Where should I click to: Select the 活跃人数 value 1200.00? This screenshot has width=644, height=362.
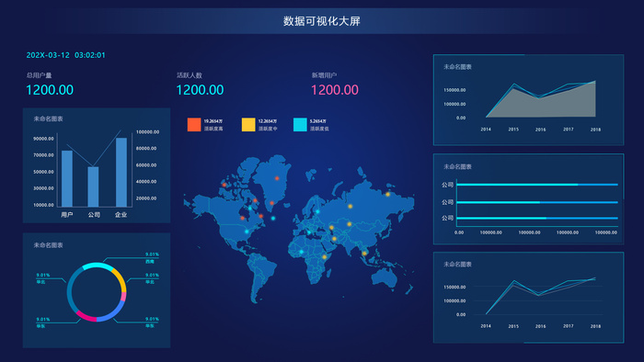(x=200, y=90)
